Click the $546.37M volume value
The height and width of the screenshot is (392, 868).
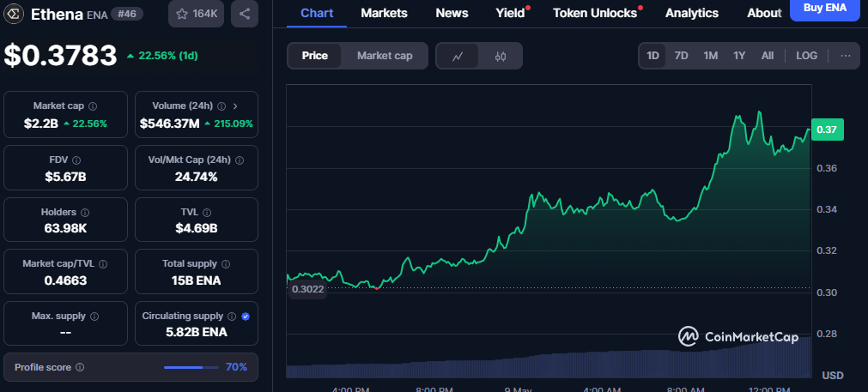click(169, 124)
